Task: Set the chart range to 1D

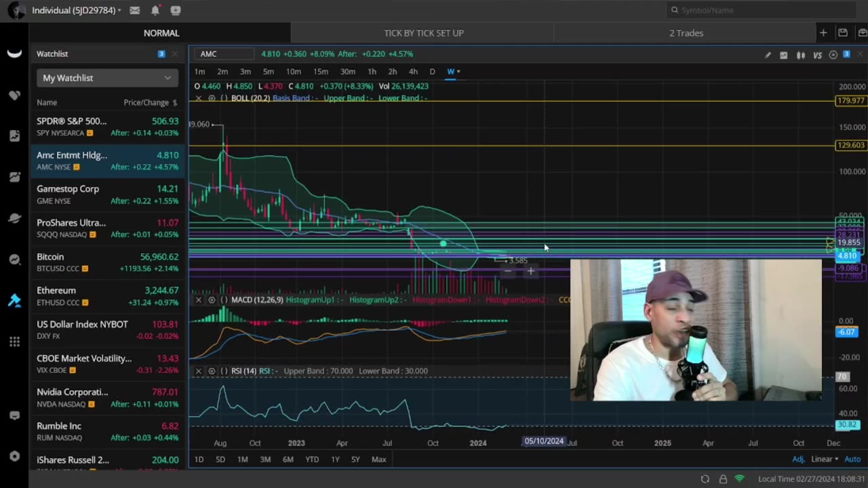Action: pos(199,460)
